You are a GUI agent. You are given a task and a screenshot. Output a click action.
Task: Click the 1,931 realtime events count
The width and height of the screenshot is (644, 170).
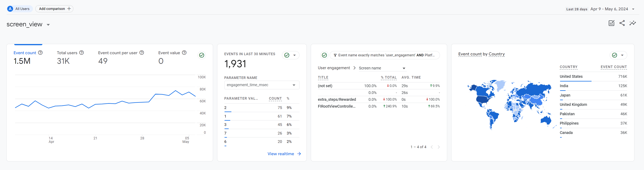(235, 64)
